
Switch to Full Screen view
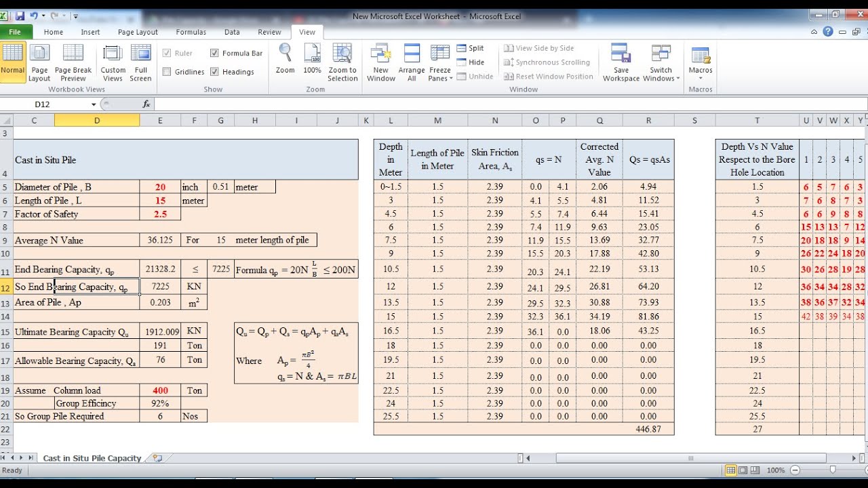coord(140,62)
